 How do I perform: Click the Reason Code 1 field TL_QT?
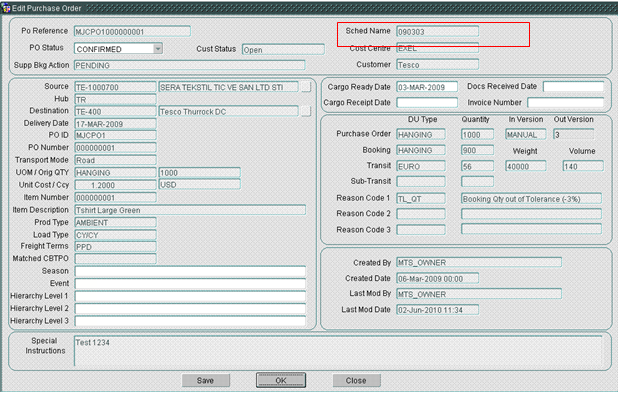click(x=421, y=198)
